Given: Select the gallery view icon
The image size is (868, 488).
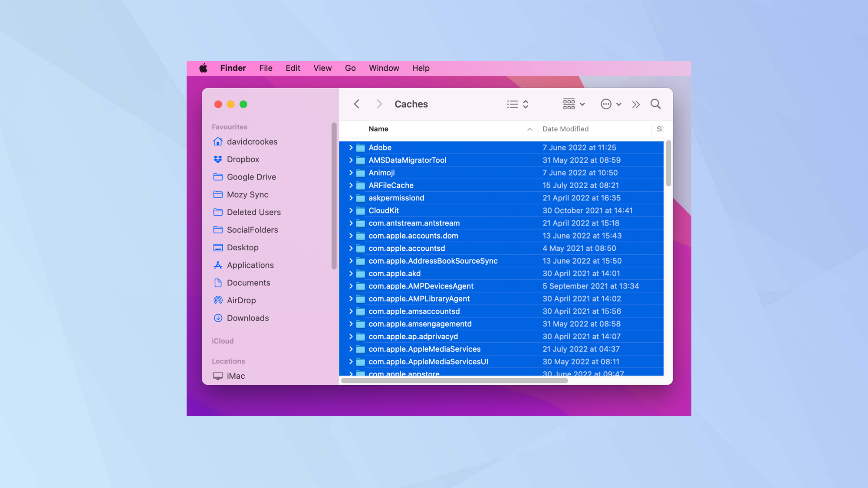Looking at the screenshot, I should 569,104.
